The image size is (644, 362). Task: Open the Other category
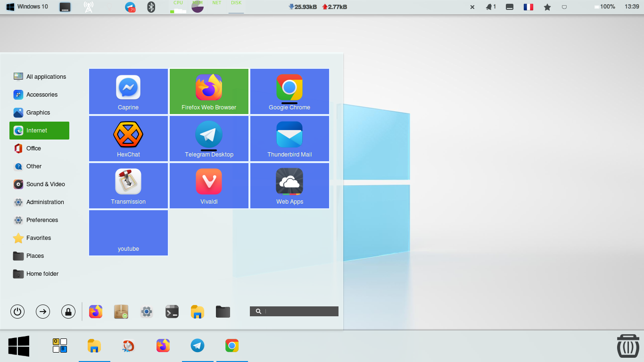[x=40, y=166]
